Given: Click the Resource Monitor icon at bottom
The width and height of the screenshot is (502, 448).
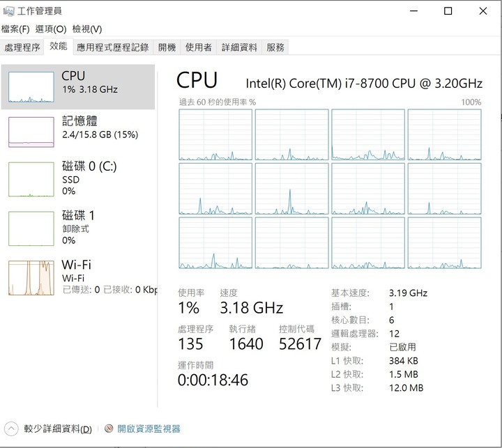Looking at the screenshot, I should point(109,428).
